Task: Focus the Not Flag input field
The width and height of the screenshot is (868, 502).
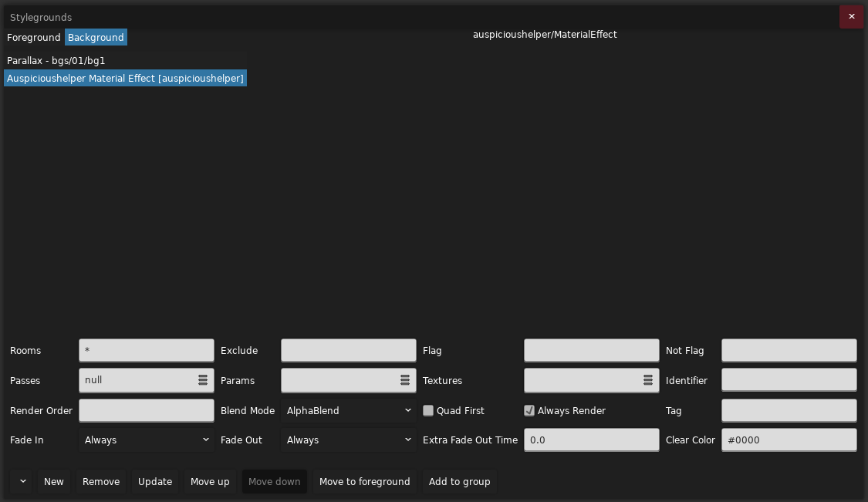Action: click(x=789, y=350)
